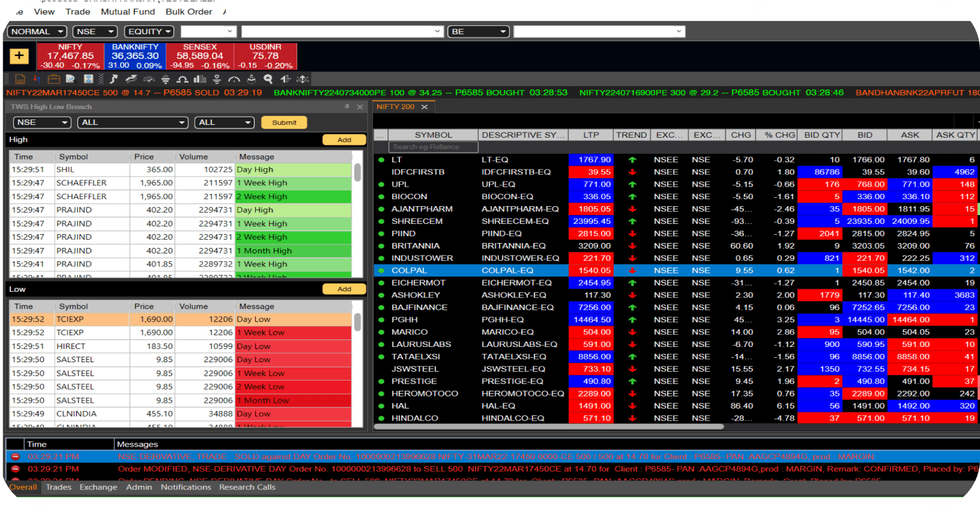Click the red stop icon beside 03:29:21 PM trade message
Viewport: 980px width, 510px height.
[16, 457]
